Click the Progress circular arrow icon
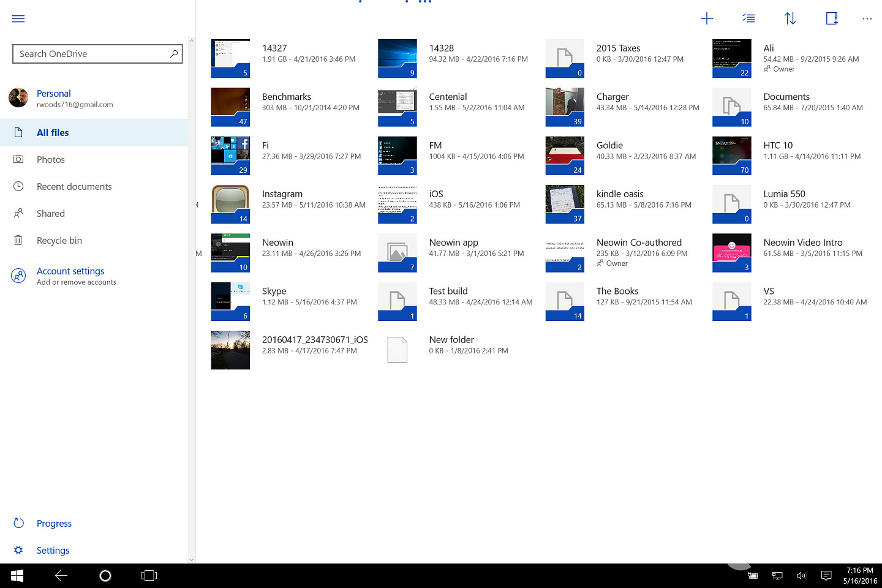This screenshot has width=882, height=588. click(18, 523)
